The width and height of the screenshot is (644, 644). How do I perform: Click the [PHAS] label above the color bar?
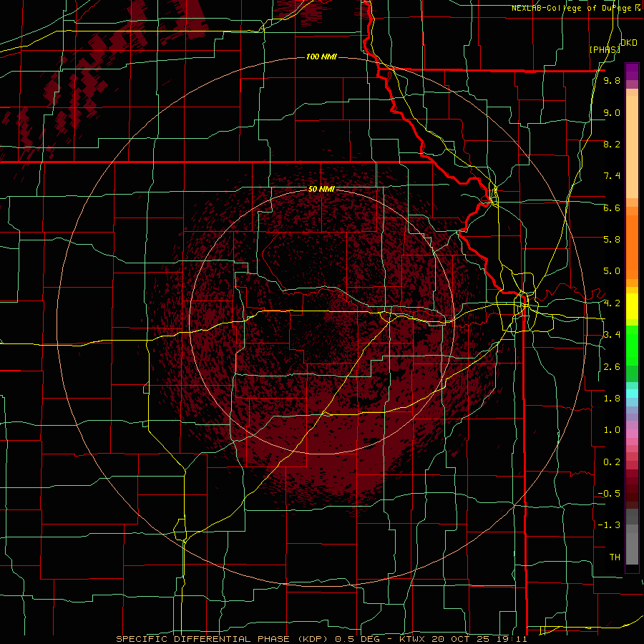point(605,49)
